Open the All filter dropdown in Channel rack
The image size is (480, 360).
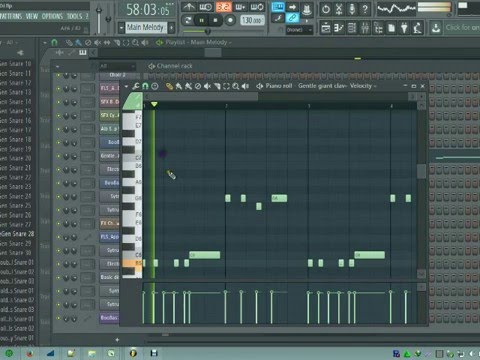117,66
